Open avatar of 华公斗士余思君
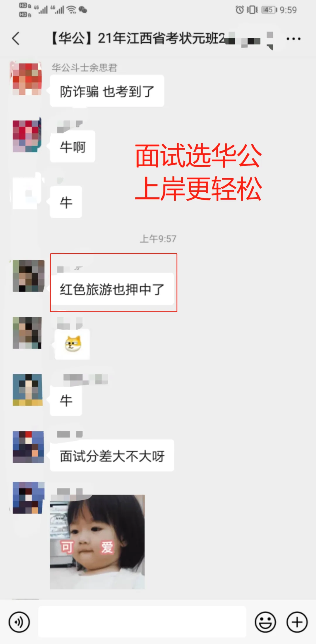This screenshot has height=644, width=316. point(27,79)
